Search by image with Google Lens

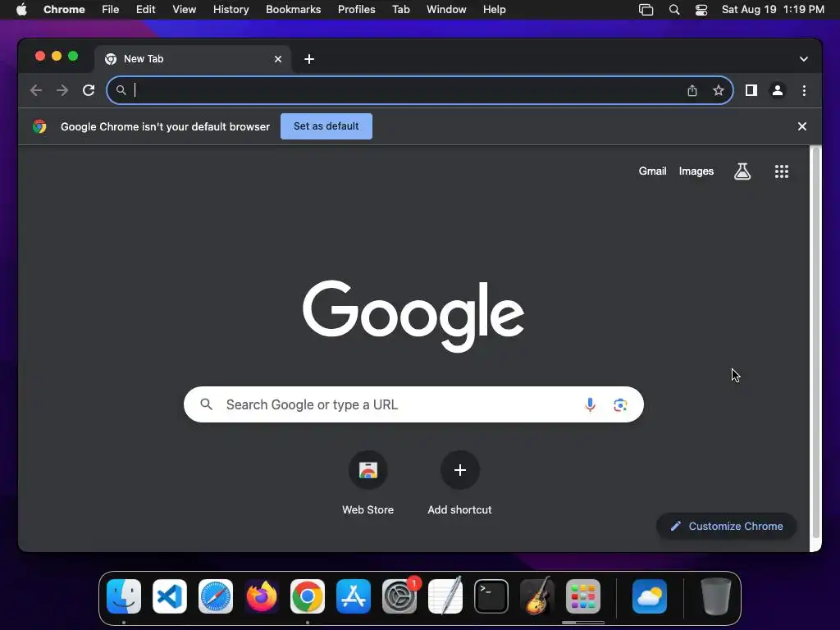click(x=620, y=404)
